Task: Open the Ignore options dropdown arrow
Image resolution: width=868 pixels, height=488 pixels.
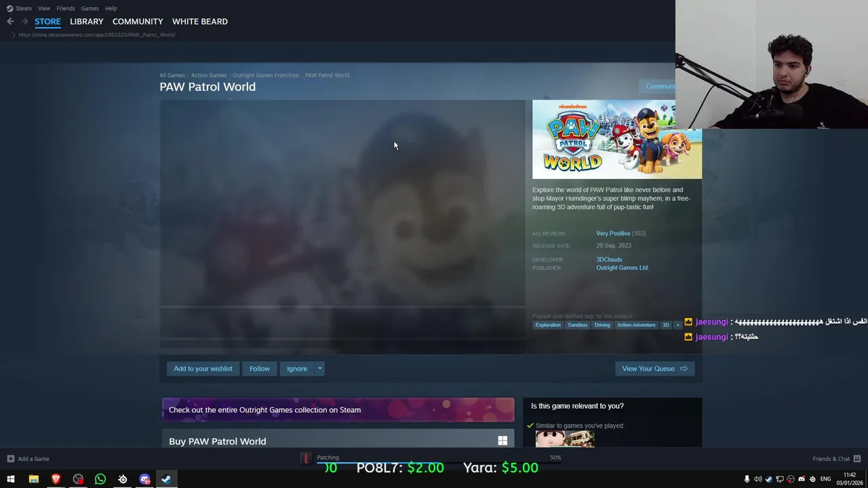Action: [x=320, y=369]
